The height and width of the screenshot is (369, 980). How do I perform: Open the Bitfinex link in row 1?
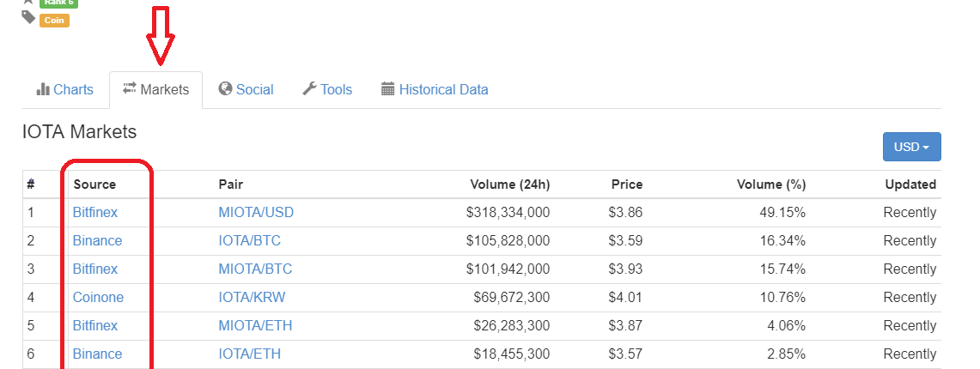tap(95, 212)
